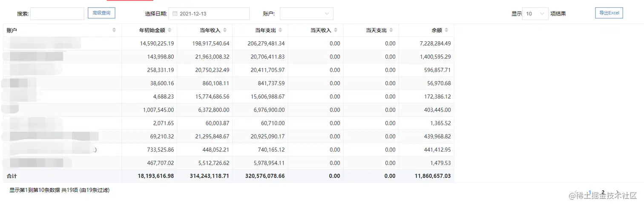644x207 pixels.
Task: Click the calendar icon in date field
Action: [175, 14]
